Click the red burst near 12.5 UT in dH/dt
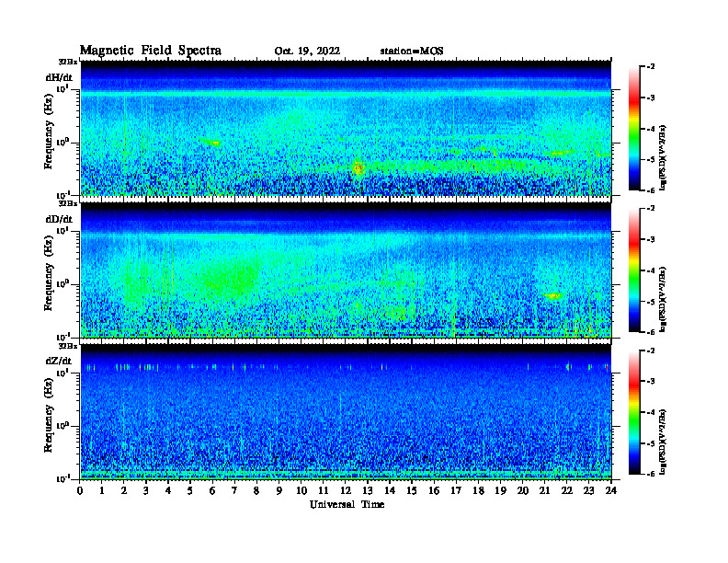 (x=358, y=167)
